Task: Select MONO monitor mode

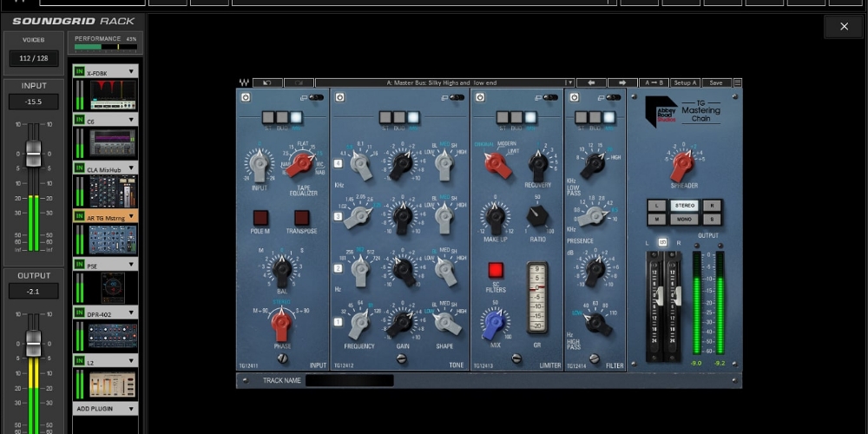Action: coord(684,220)
